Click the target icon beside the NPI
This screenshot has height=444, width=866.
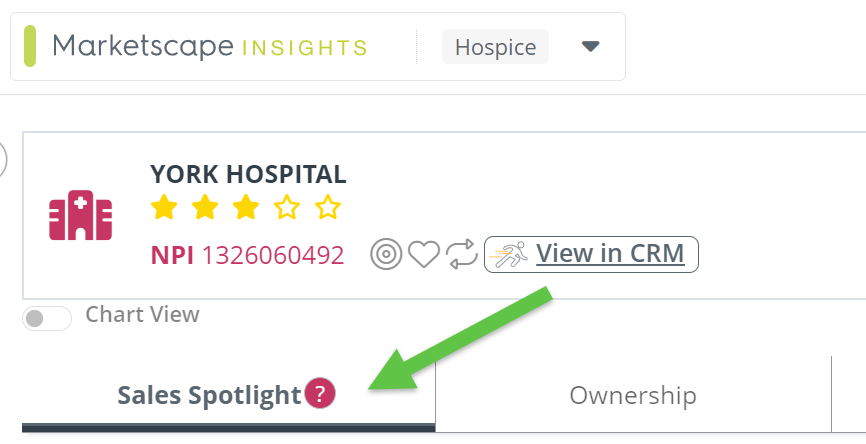pos(384,255)
